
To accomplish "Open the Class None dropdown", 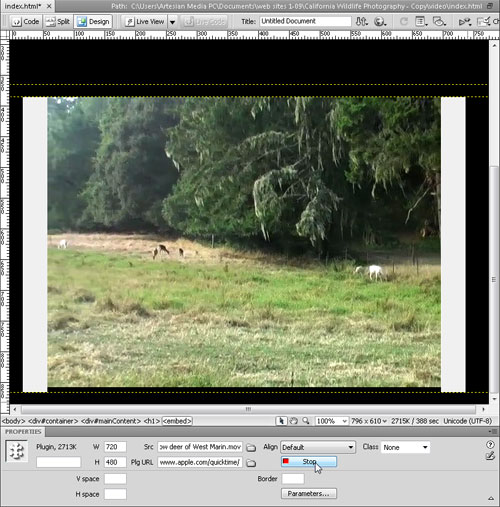I will [405, 447].
